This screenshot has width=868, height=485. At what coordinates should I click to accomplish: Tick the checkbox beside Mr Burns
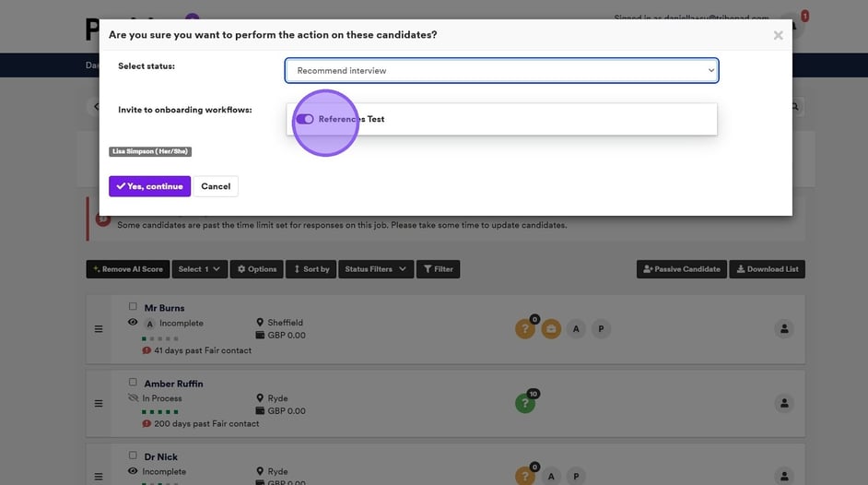(x=133, y=307)
